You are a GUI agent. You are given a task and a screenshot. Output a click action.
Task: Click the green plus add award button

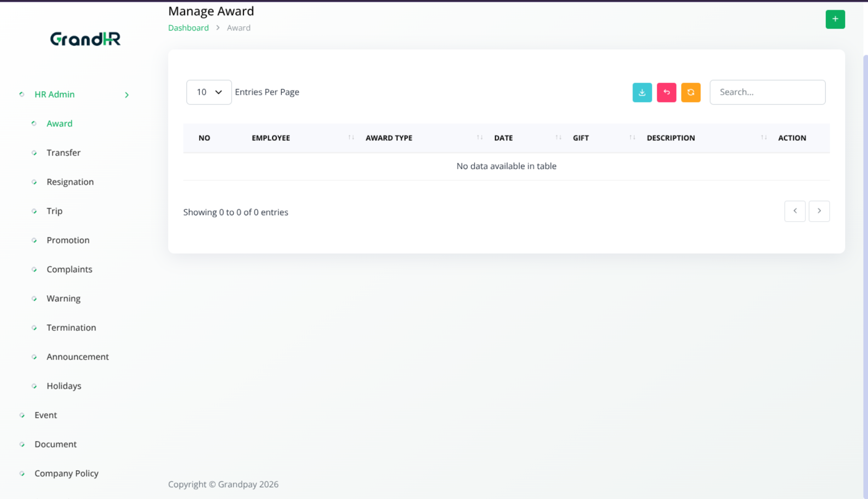click(x=835, y=19)
